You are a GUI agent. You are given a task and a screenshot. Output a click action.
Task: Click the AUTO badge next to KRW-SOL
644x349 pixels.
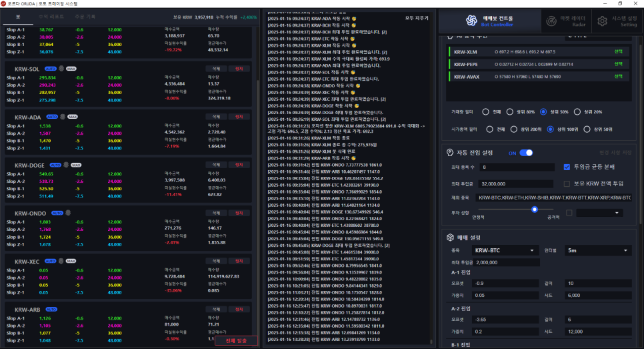click(51, 68)
